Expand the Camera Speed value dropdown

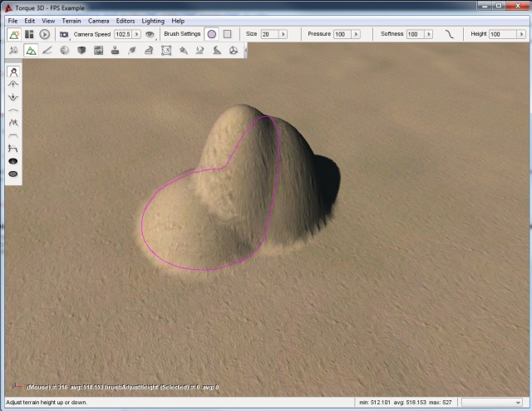coord(136,35)
